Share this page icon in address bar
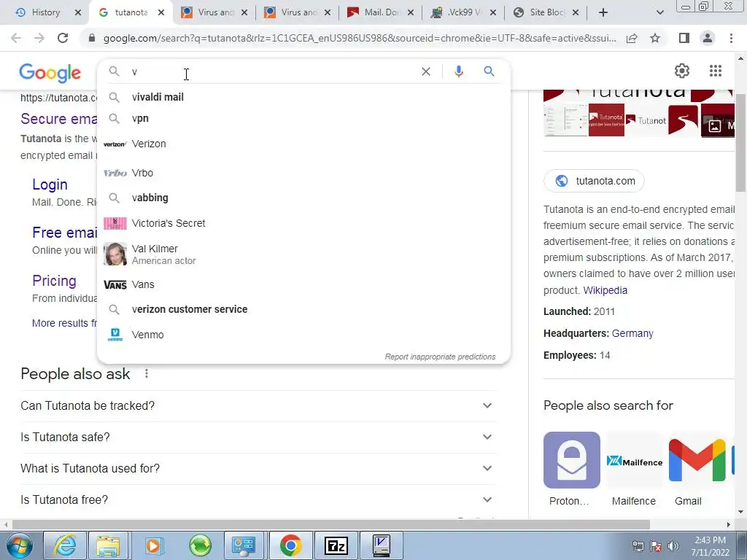Viewport: 747px width, 560px height. [x=632, y=38]
